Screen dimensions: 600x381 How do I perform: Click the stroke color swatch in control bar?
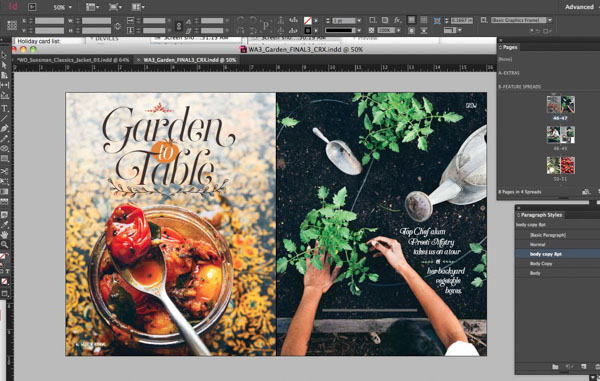coord(308,30)
